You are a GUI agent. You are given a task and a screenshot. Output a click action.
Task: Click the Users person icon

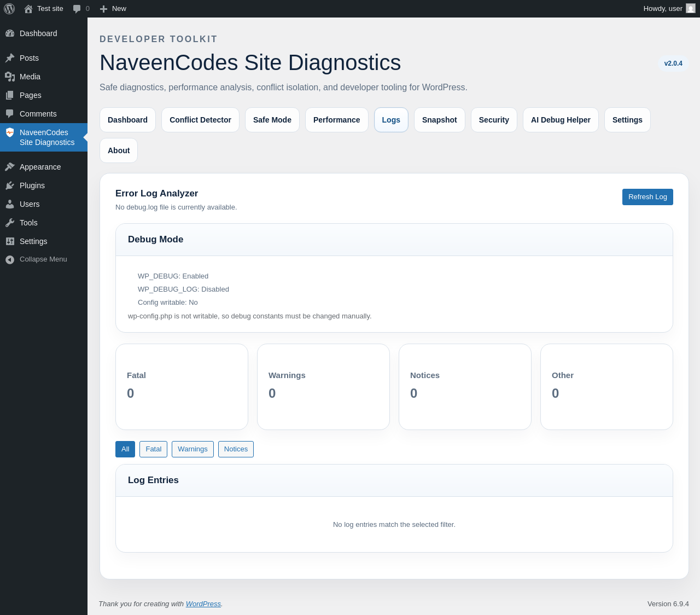coord(10,204)
